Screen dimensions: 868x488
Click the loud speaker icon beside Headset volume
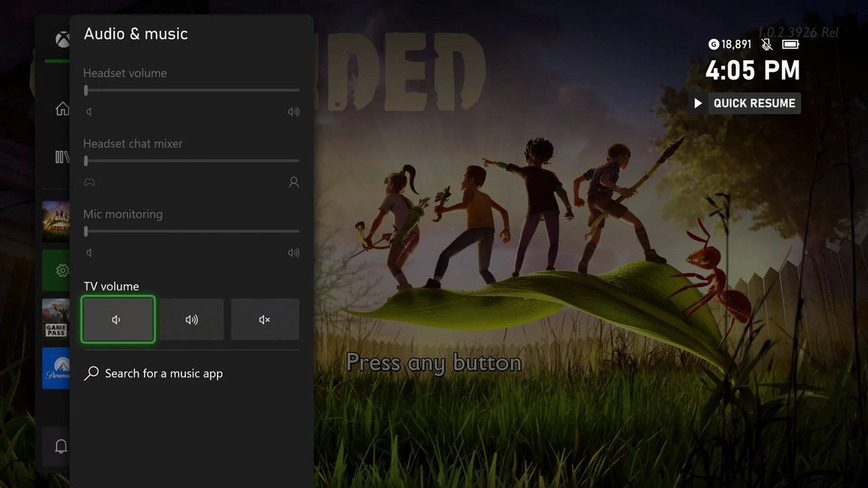[x=293, y=111]
